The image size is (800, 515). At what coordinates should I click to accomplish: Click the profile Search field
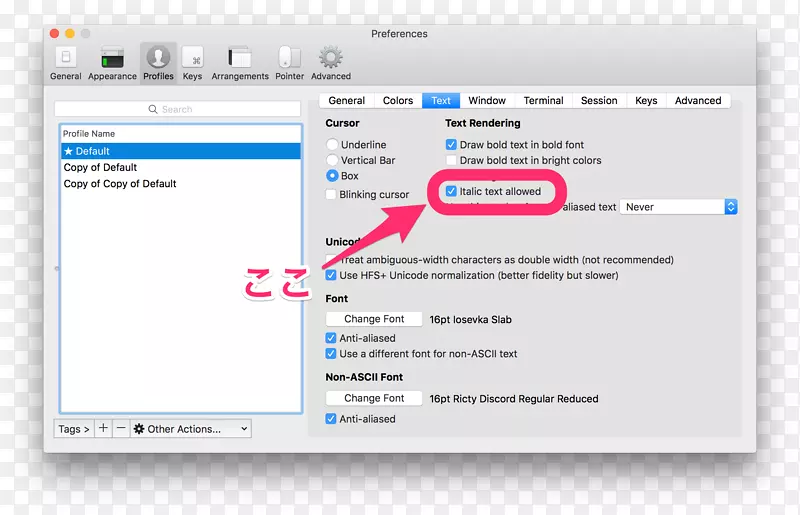(178, 109)
